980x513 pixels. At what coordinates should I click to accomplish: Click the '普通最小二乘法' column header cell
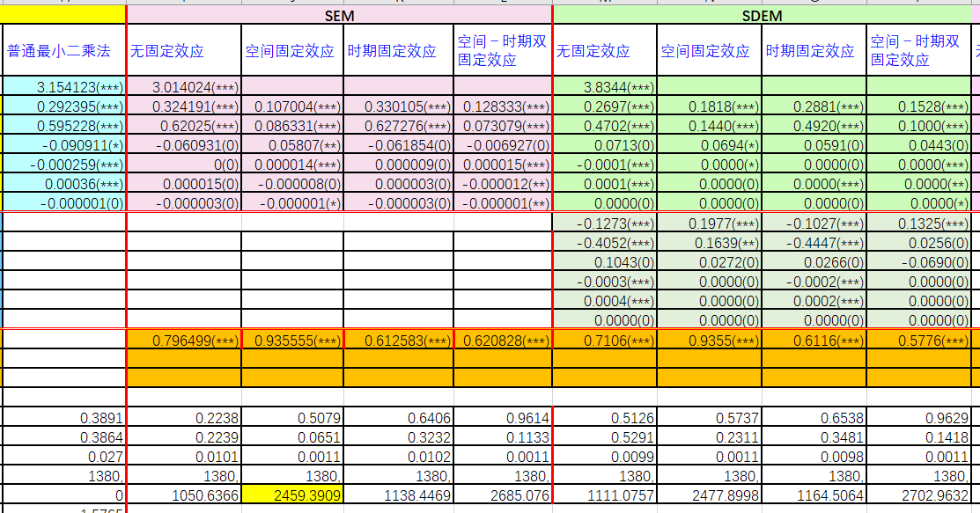coord(63,51)
